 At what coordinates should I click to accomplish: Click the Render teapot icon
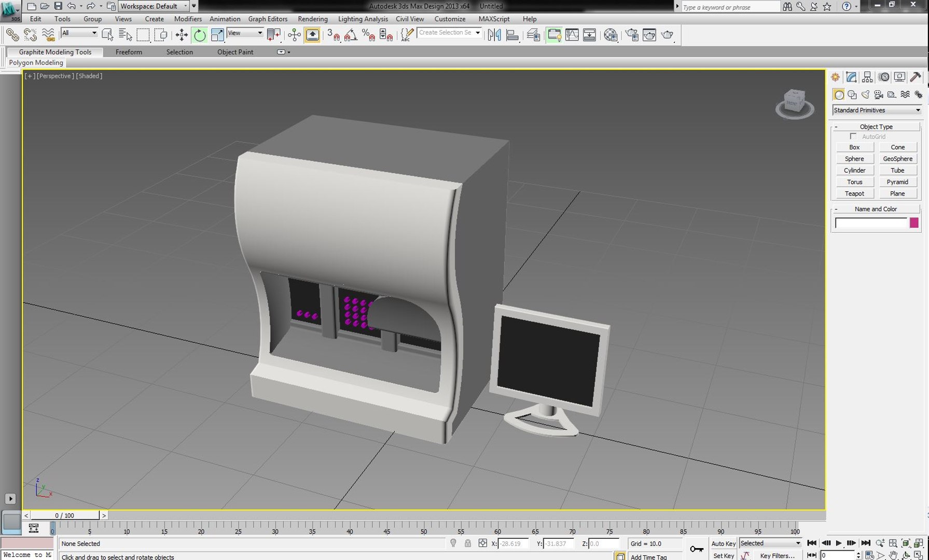[667, 35]
